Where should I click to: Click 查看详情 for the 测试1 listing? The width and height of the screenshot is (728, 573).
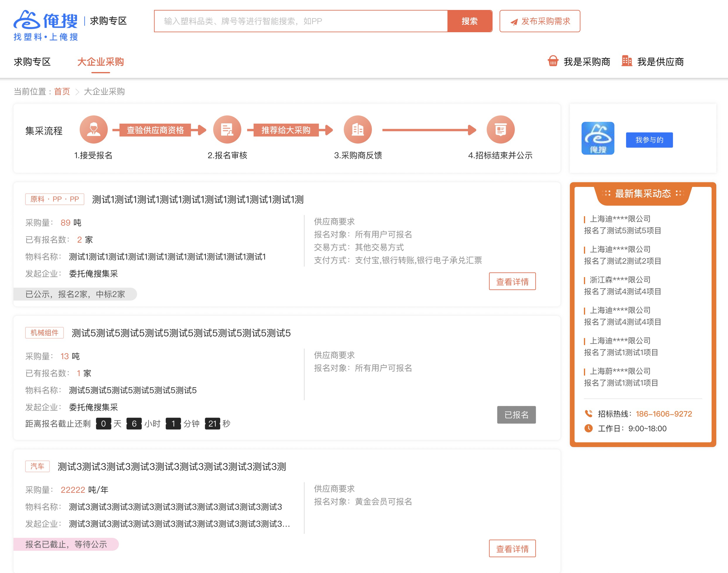512,282
